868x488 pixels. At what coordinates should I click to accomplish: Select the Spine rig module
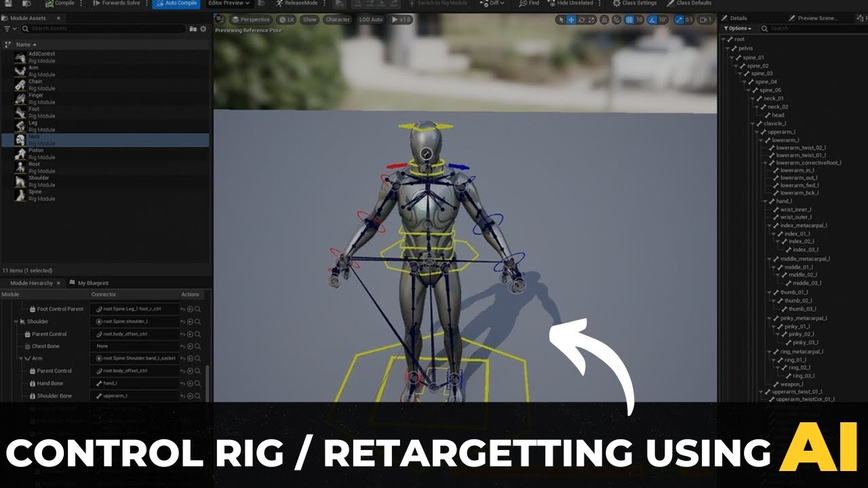pos(105,195)
